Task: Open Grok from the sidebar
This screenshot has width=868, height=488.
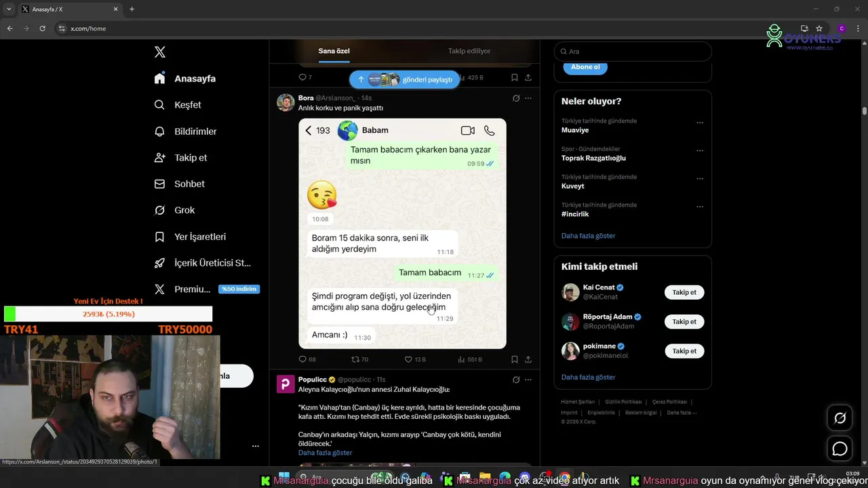Action: pyautogui.click(x=174, y=210)
